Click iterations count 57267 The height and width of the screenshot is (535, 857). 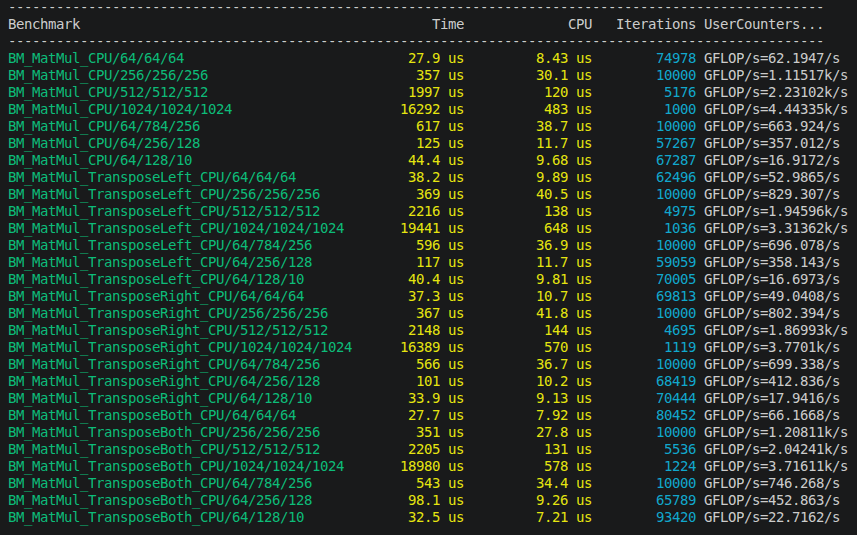[676, 143]
